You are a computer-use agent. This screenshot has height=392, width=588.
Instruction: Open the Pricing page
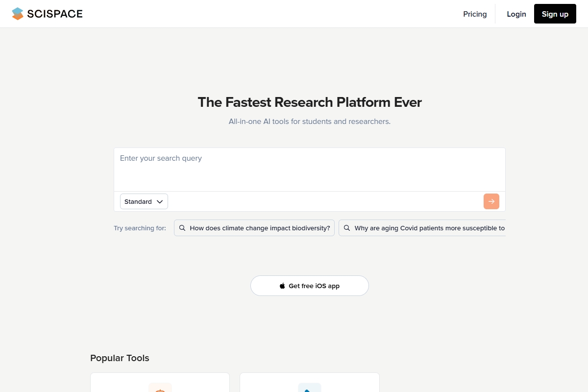tap(475, 14)
